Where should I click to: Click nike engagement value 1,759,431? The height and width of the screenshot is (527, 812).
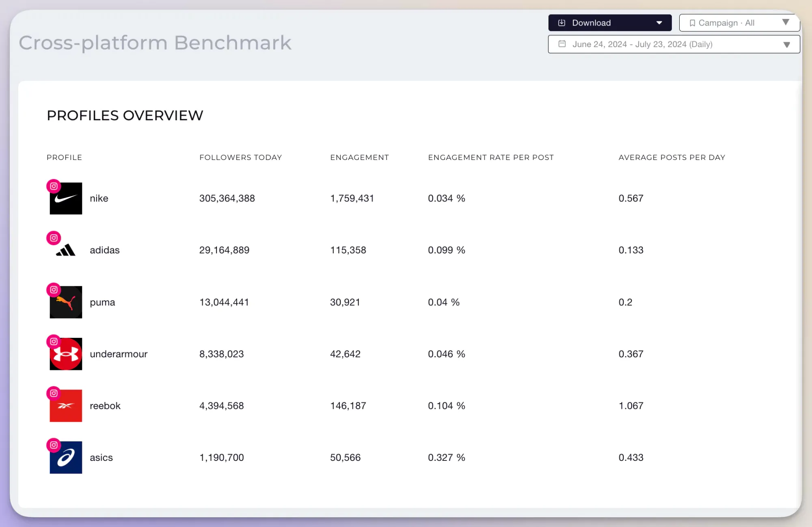pyautogui.click(x=352, y=199)
